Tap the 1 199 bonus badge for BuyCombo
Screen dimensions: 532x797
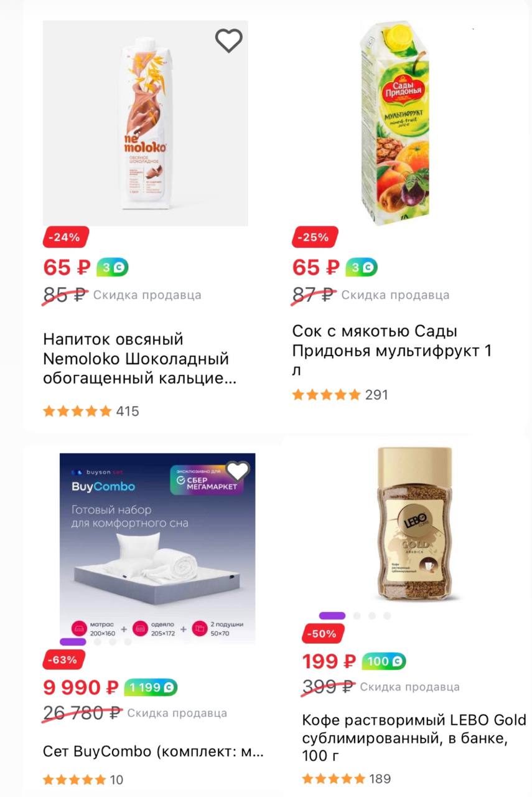click(x=151, y=687)
